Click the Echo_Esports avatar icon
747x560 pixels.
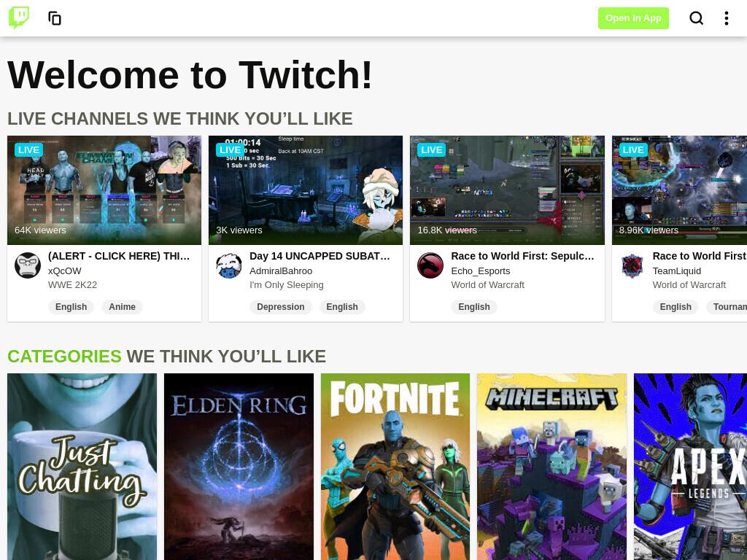click(x=430, y=265)
